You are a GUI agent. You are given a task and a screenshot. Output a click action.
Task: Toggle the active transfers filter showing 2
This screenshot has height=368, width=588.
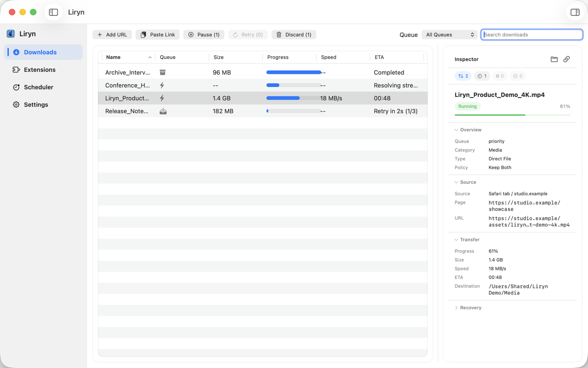(x=463, y=76)
